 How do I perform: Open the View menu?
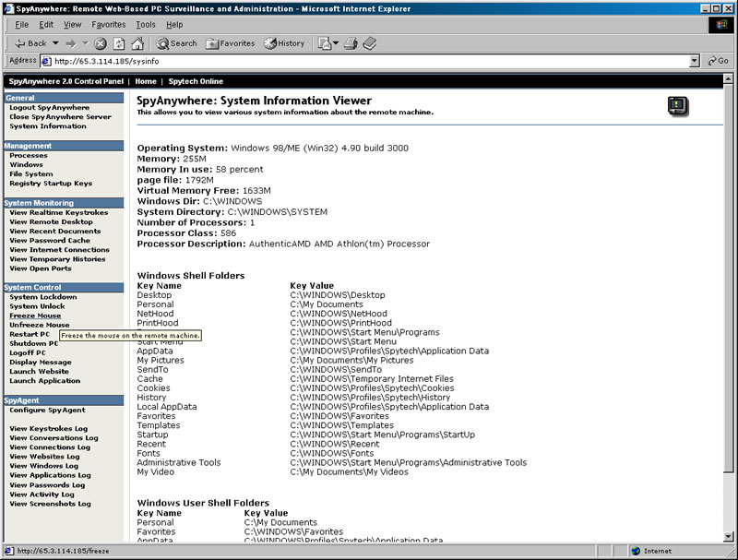tap(73, 25)
